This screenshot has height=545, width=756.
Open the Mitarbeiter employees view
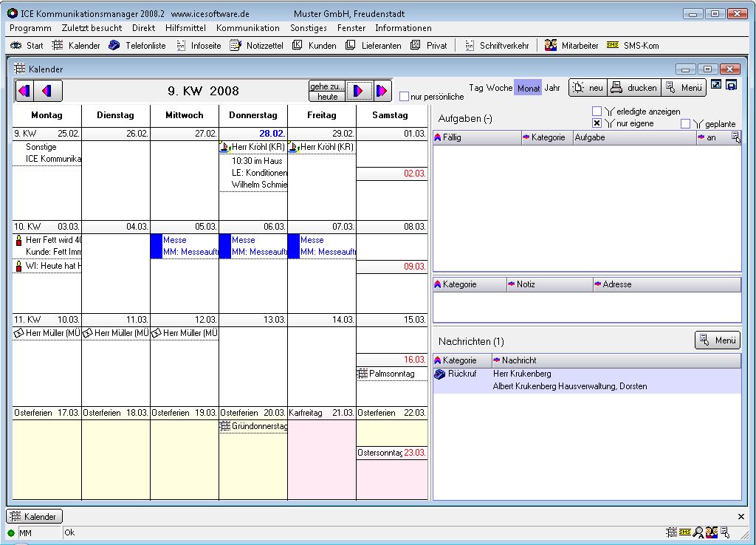click(571, 46)
